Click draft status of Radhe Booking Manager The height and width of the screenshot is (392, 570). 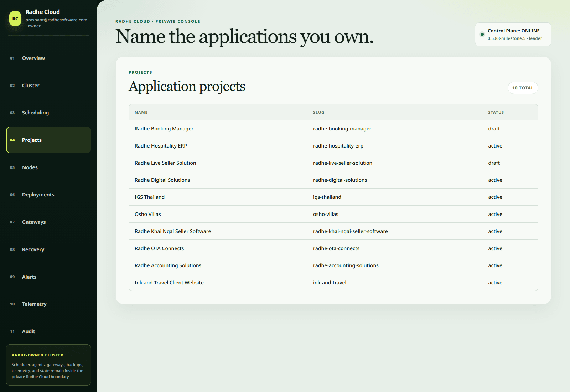click(494, 129)
